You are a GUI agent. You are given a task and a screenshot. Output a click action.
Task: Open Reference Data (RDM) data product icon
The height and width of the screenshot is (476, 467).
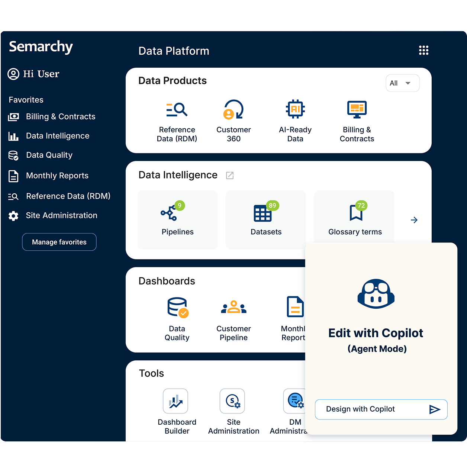[x=177, y=110]
